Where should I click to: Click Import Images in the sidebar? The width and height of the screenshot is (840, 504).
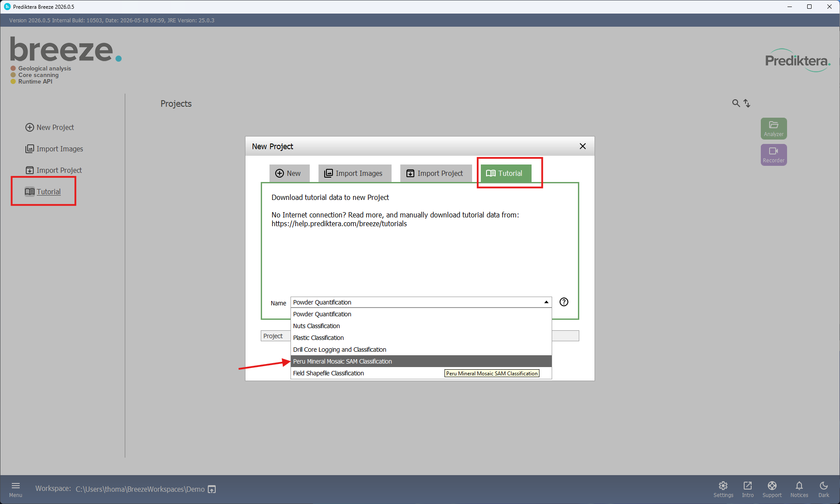coord(54,149)
